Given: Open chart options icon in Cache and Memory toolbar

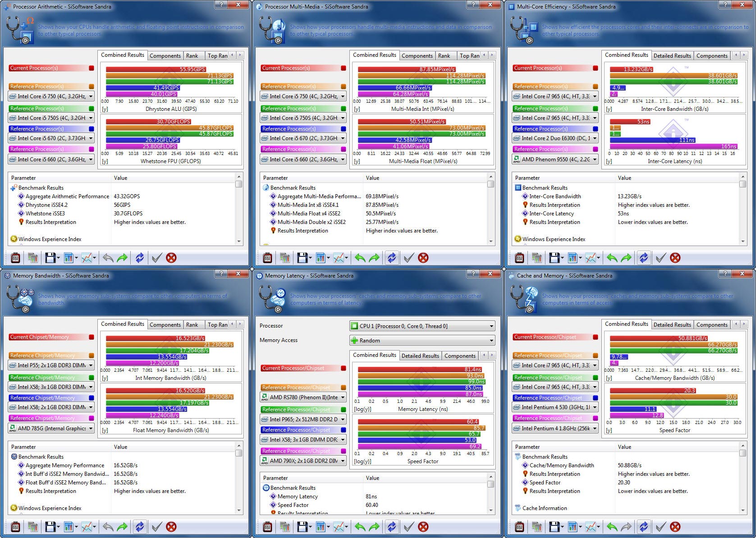Looking at the screenshot, I should point(572,527).
